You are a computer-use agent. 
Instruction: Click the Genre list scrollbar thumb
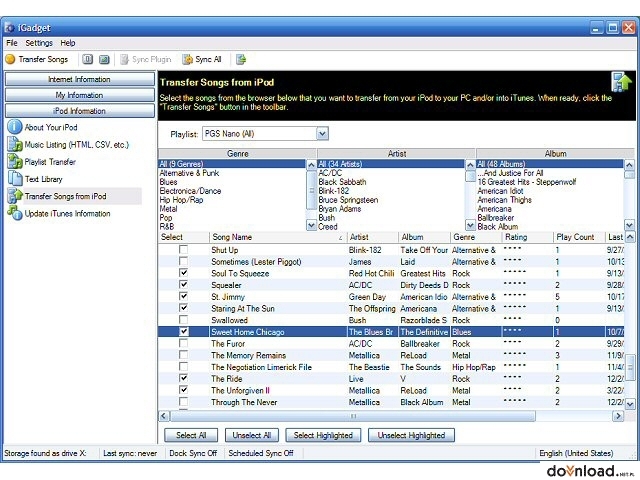pos(311,190)
